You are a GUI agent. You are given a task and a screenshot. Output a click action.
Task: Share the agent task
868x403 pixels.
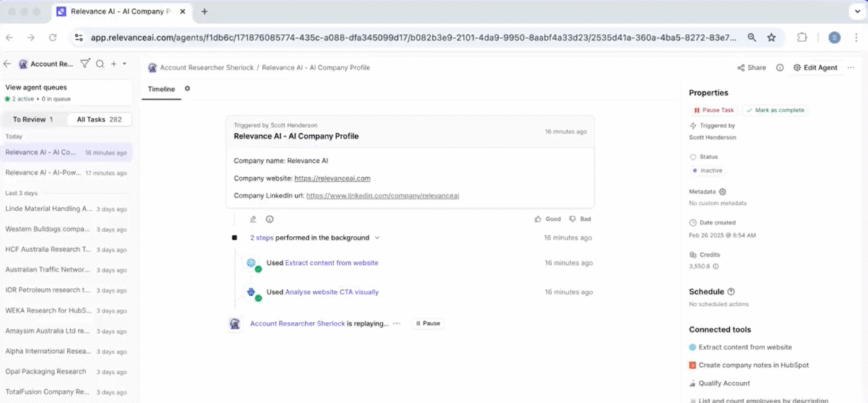tap(752, 67)
